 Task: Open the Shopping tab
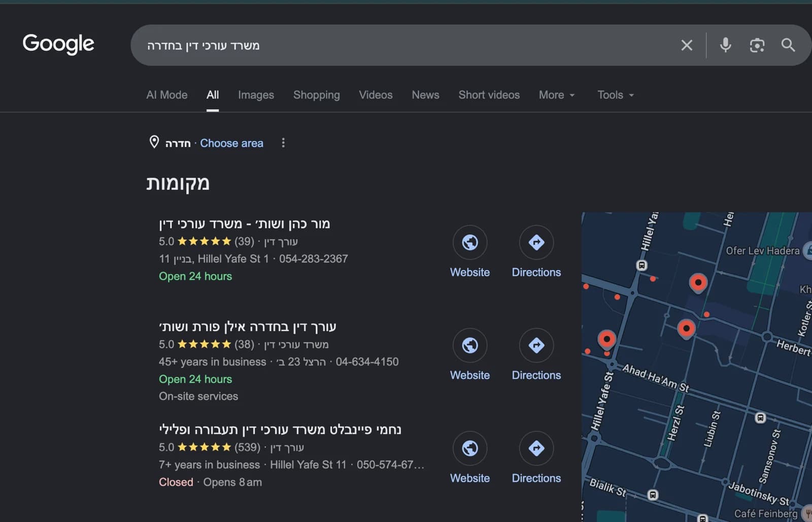point(317,95)
